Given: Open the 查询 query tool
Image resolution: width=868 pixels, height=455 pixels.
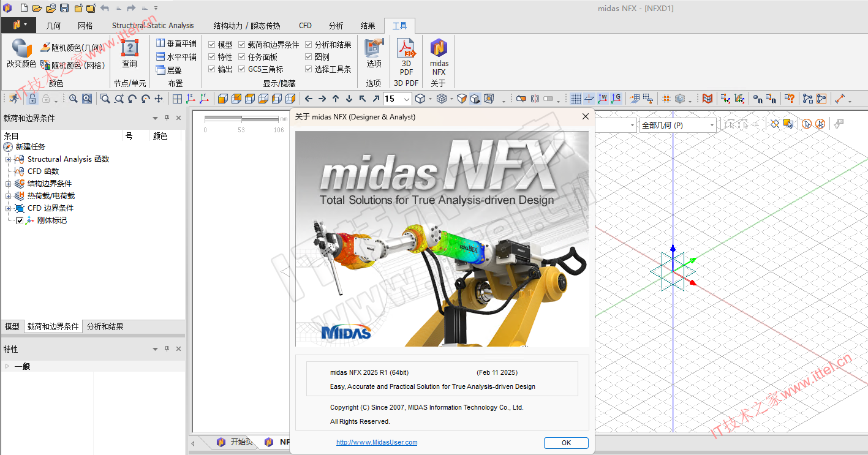Looking at the screenshot, I should tap(130, 53).
